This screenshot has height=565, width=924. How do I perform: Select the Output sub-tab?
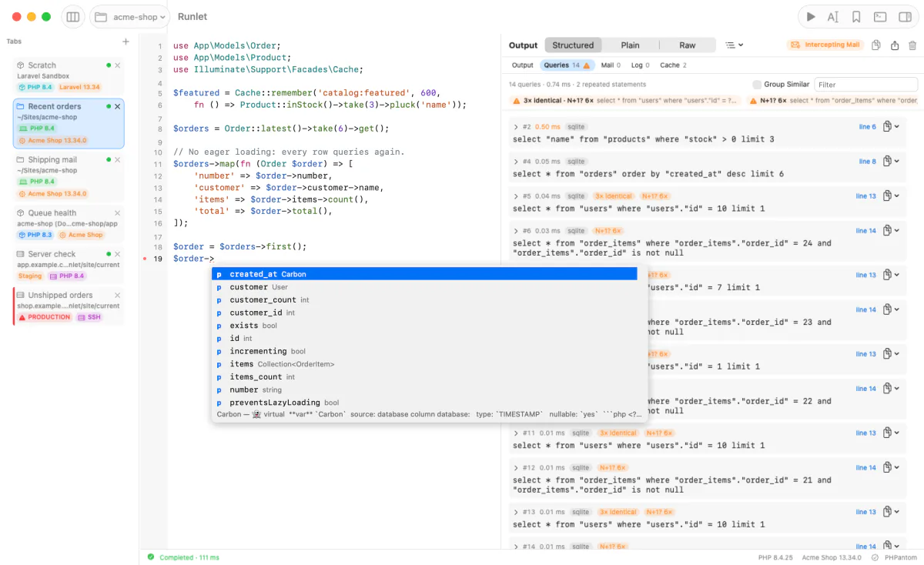[522, 65]
